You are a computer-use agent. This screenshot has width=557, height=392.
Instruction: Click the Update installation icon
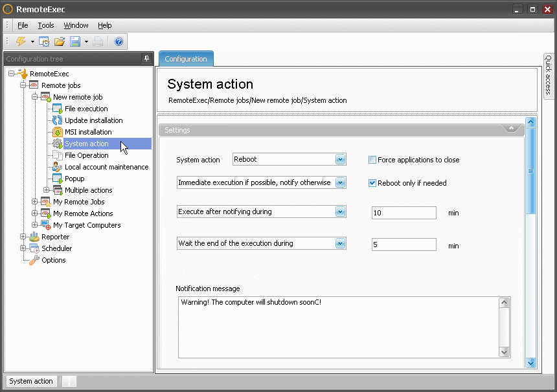pyautogui.click(x=57, y=120)
